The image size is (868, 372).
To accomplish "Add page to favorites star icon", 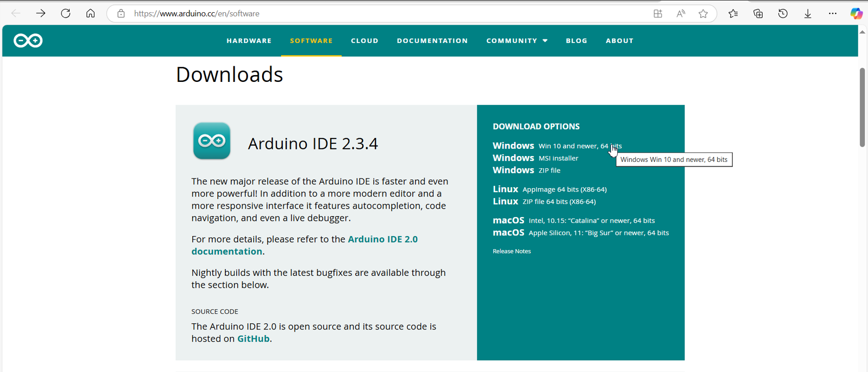I will coord(703,14).
